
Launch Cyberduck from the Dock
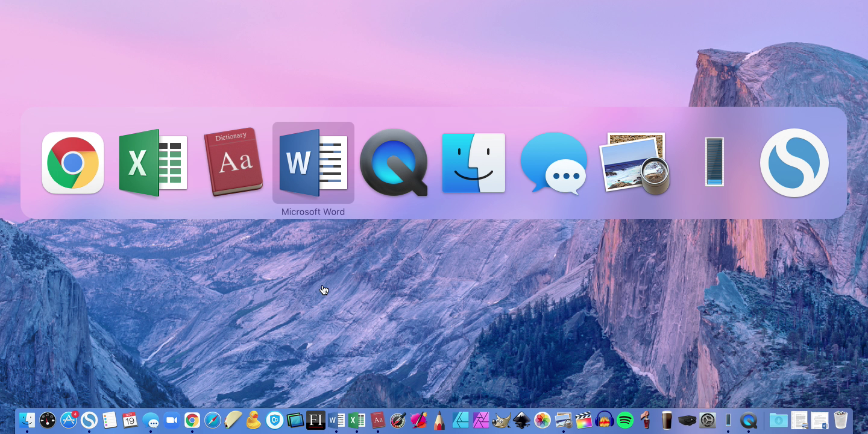(254, 420)
